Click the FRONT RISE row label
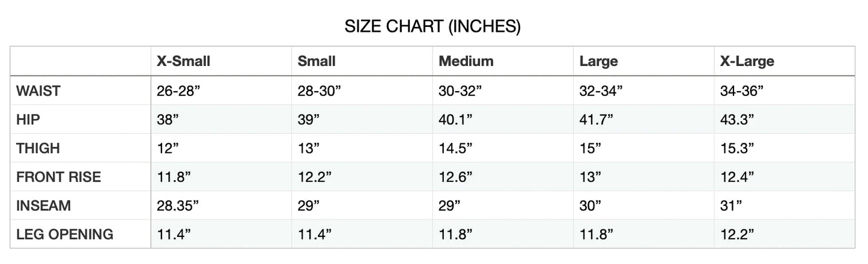Image resolution: width=868 pixels, height=264 pixels. pos(58,177)
